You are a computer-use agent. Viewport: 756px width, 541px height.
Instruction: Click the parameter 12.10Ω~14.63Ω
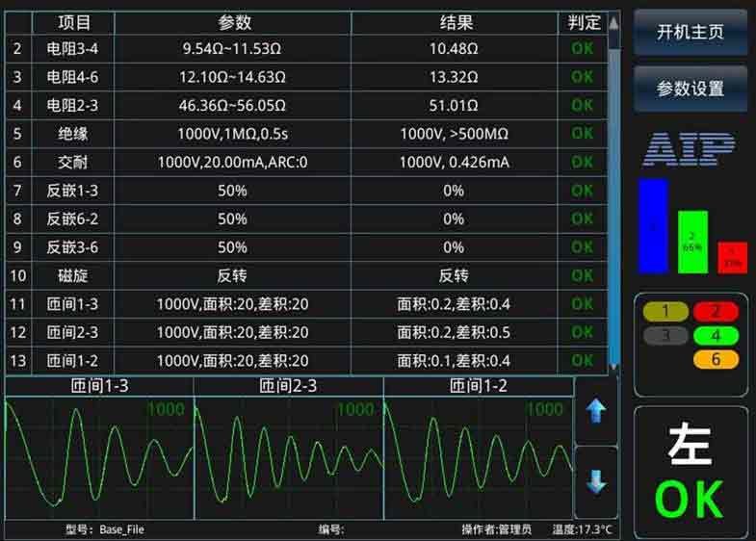[x=232, y=77]
